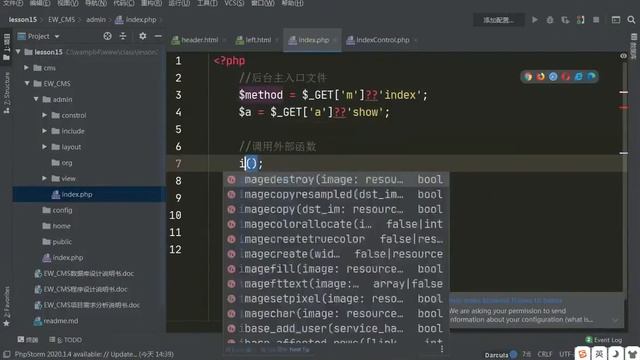
Task: Select imagecopyresampled completion suggestion
Action: click(336, 194)
